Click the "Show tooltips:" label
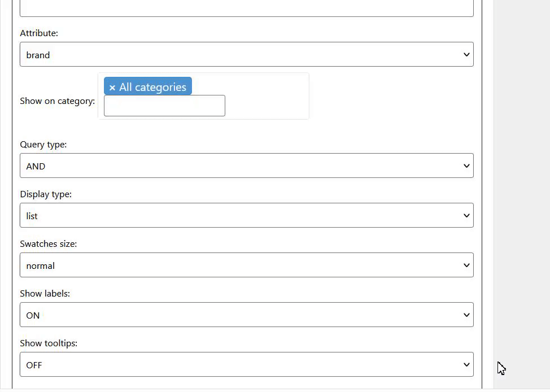Viewport: 550px width, 392px height. (x=49, y=343)
